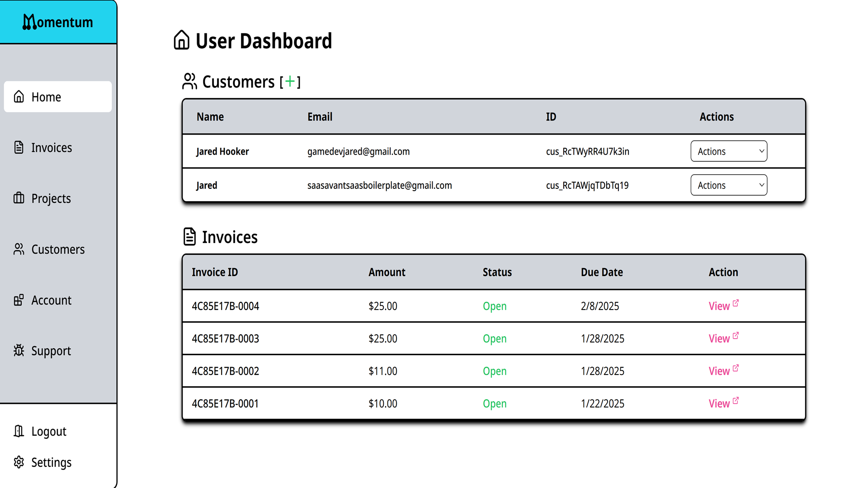
Task: Click the document icon beside Invoices heading
Action: [x=189, y=237]
